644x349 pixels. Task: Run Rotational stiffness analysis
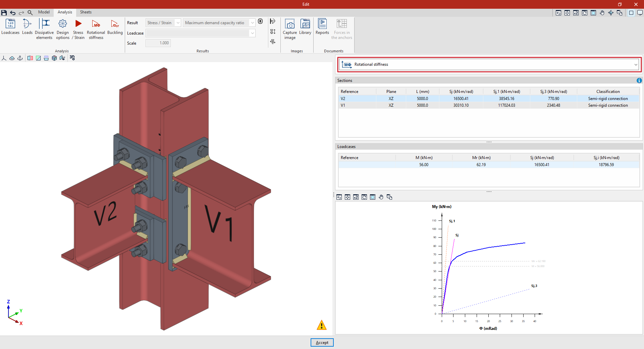(96, 29)
